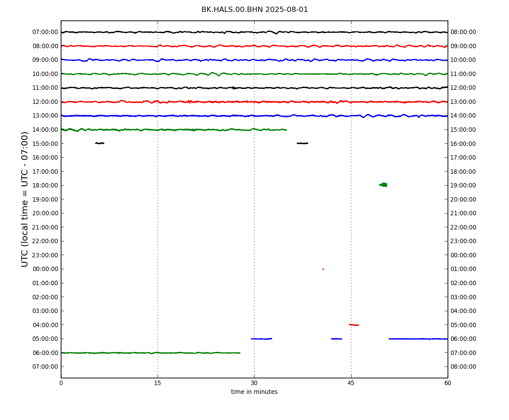Click the short black segment near minute 6

pos(100,143)
